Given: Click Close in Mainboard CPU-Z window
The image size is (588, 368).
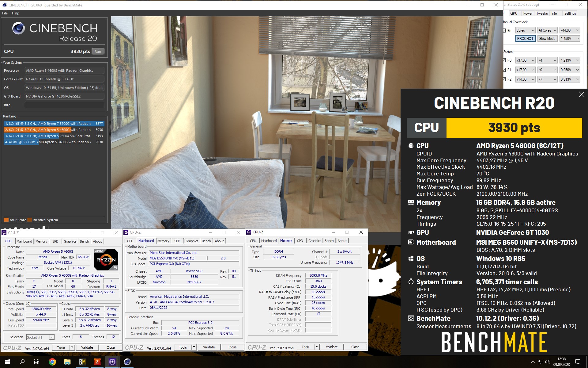Looking at the screenshot, I should pos(232,347).
